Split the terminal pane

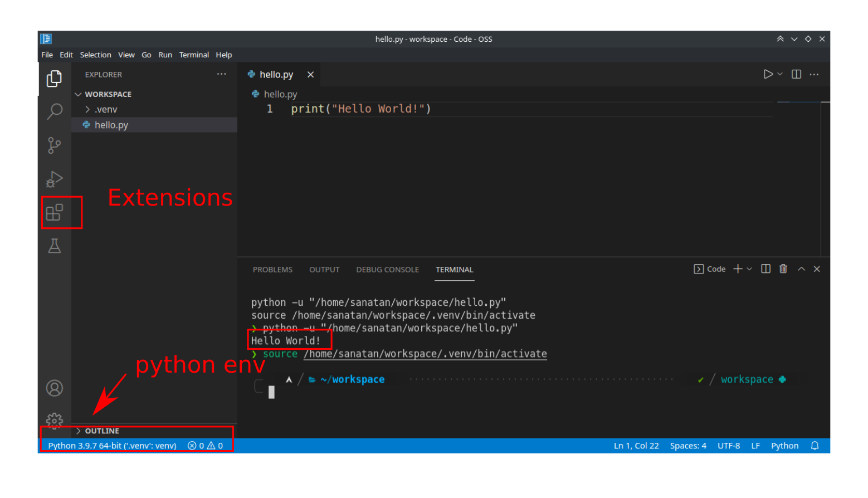point(765,269)
